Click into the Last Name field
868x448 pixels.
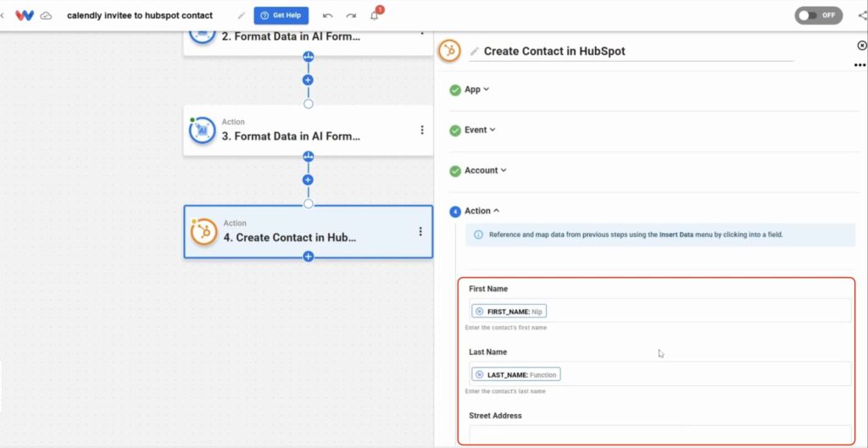660,373
